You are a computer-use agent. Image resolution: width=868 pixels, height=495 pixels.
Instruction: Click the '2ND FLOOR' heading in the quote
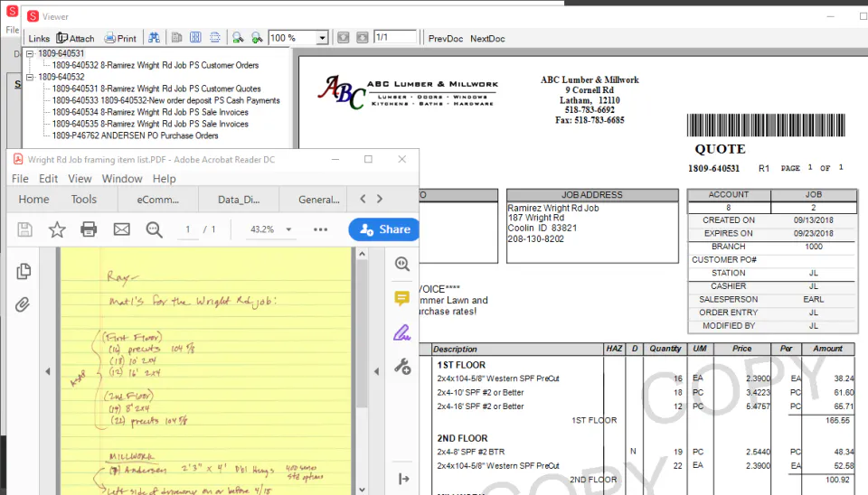pyautogui.click(x=462, y=439)
